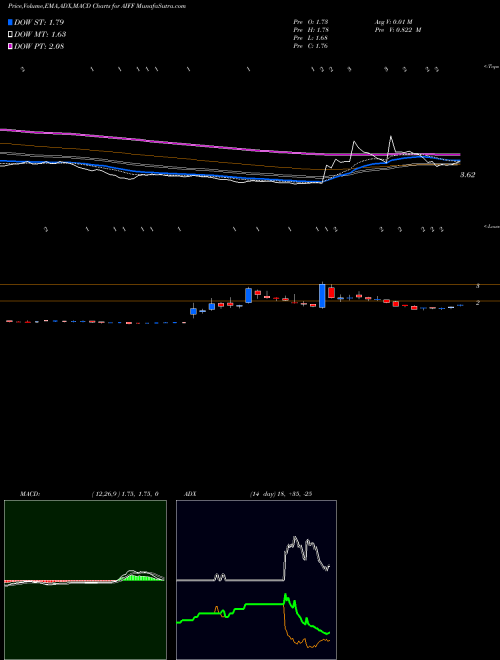Click the 'Pre O: 1.73' open value
Image resolution: width=500 pixels, height=660 pixels.
click(x=311, y=22)
